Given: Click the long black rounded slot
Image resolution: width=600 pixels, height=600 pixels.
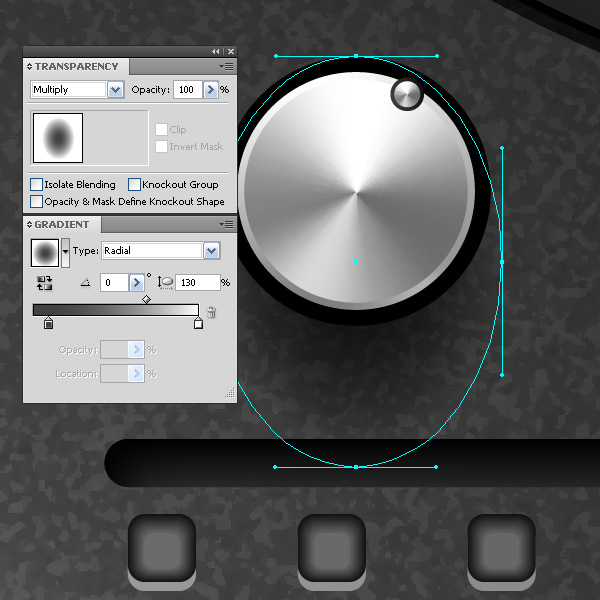Looking at the screenshot, I should pyautogui.click(x=352, y=463).
